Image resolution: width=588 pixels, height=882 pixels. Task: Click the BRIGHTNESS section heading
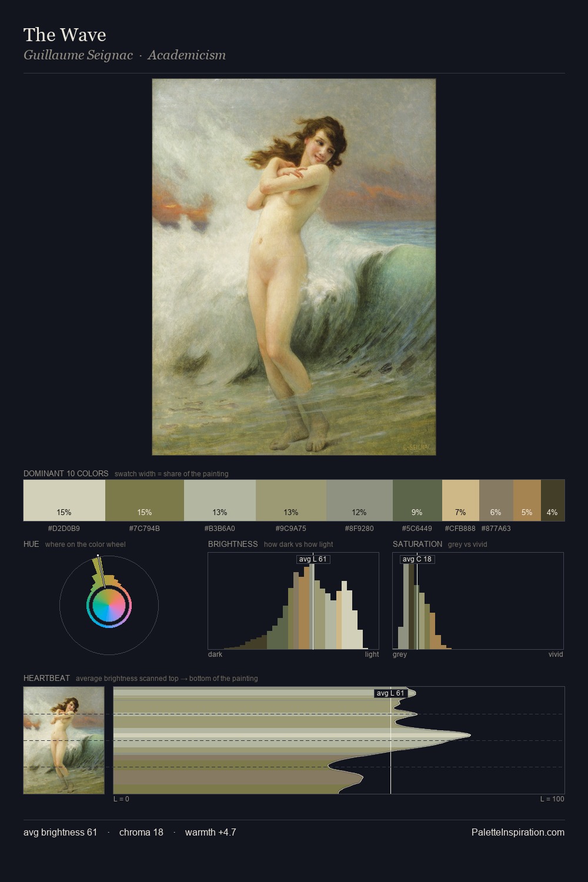click(233, 544)
